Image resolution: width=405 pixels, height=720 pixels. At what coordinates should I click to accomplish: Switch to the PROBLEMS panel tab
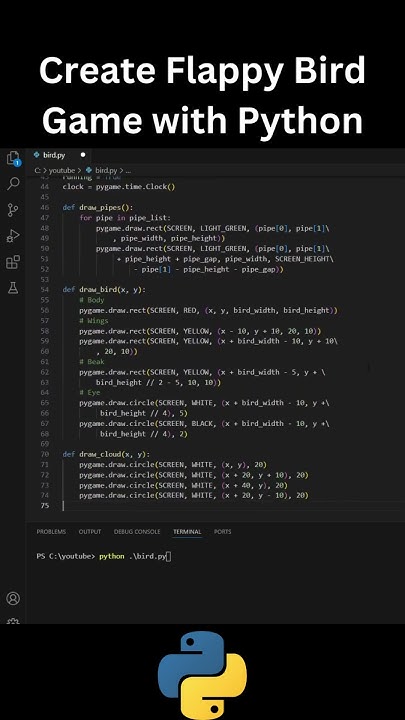[x=51, y=532]
